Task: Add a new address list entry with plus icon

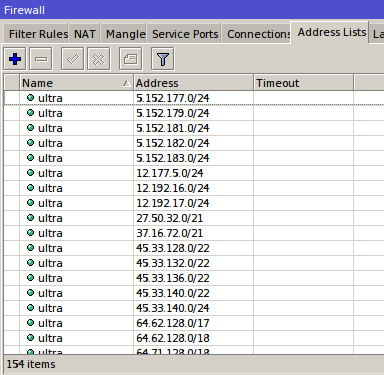Action: [15, 59]
